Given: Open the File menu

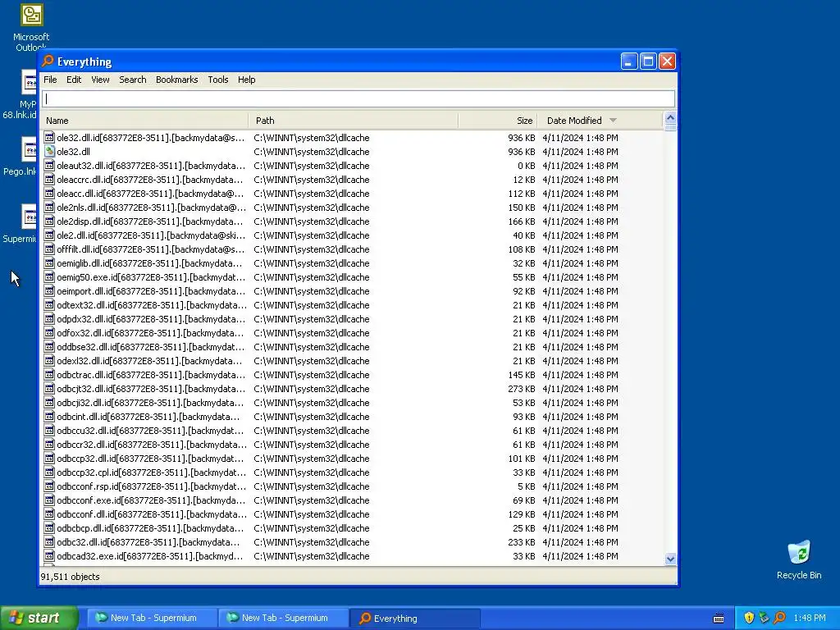Looking at the screenshot, I should 50,80.
